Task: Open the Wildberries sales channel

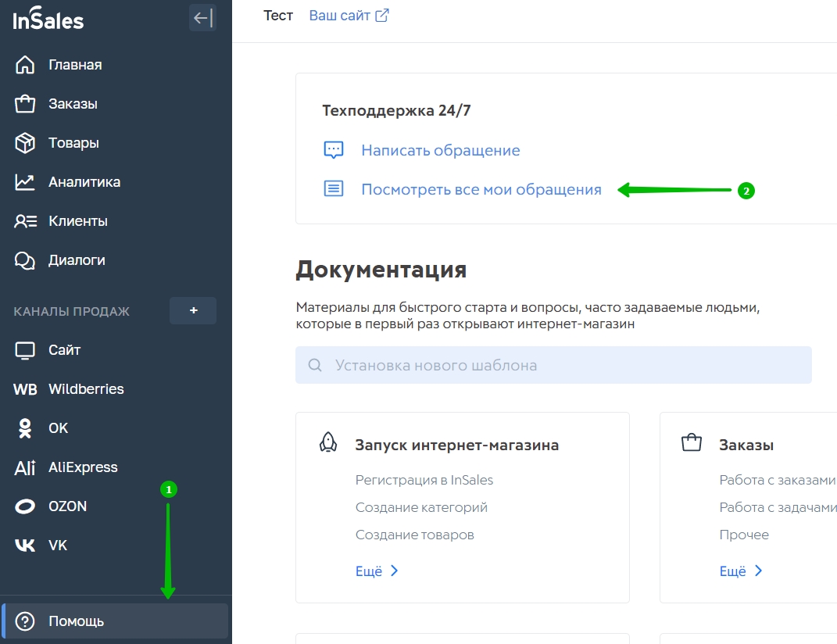Action: coord(86,389)
